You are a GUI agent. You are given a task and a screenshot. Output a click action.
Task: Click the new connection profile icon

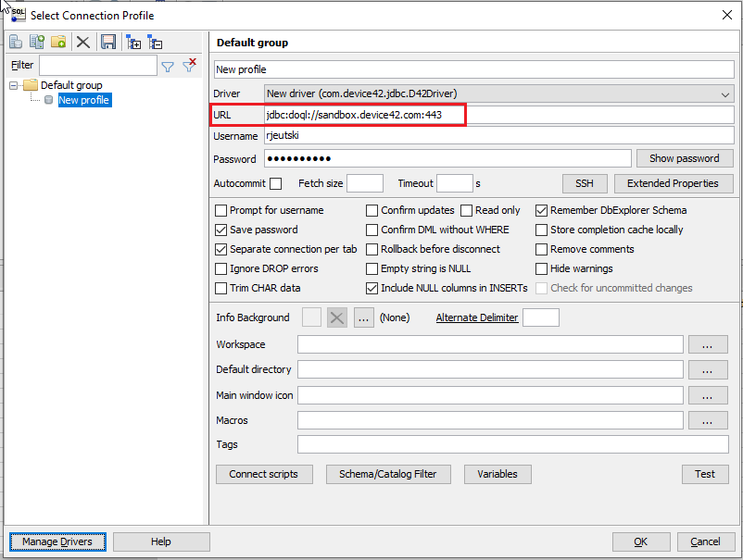click(16, 42)
